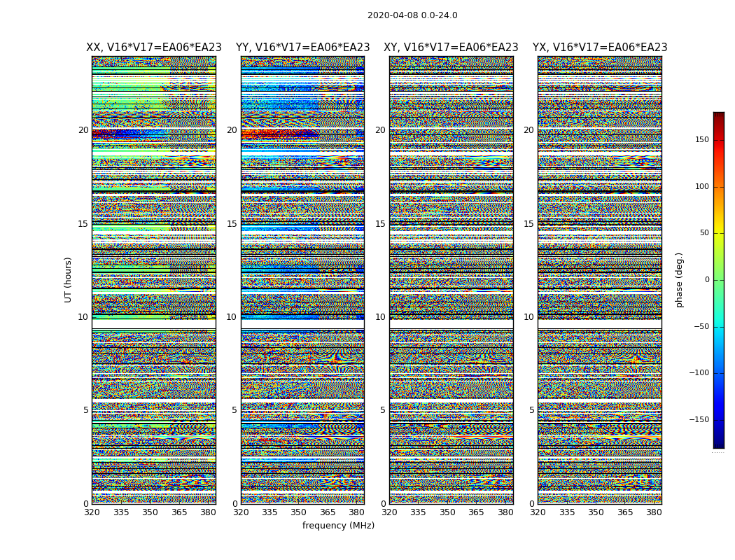This screenshot has height=560, width=735.
Task: Click the YX panel y-axis tick 10
Action: (x=529, y=317)
